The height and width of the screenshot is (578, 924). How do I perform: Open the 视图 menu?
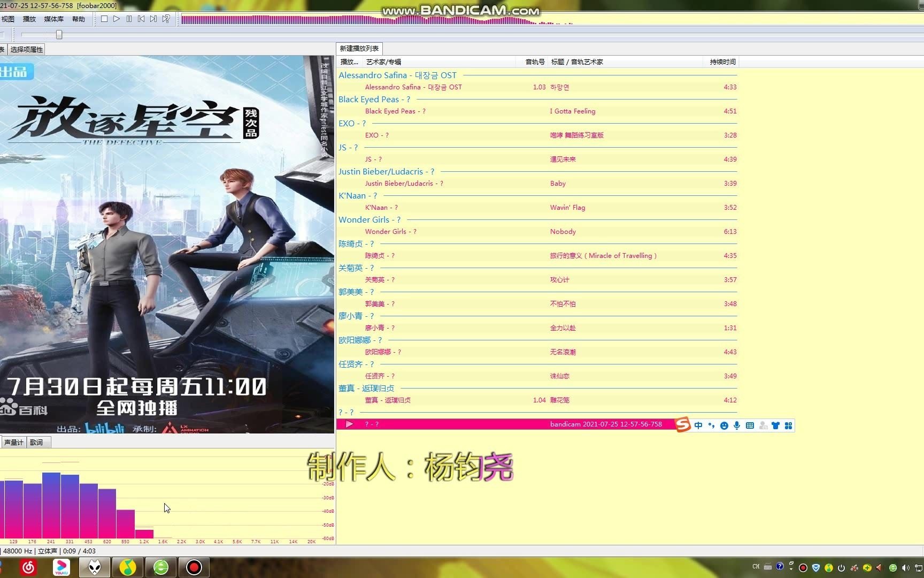click(8, 19)
